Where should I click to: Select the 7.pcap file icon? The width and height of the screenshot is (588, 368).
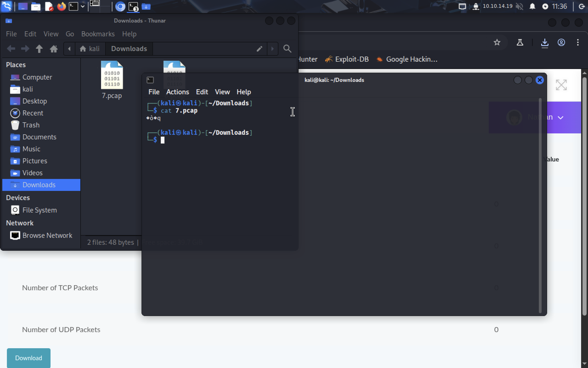[x=112, y=75]
